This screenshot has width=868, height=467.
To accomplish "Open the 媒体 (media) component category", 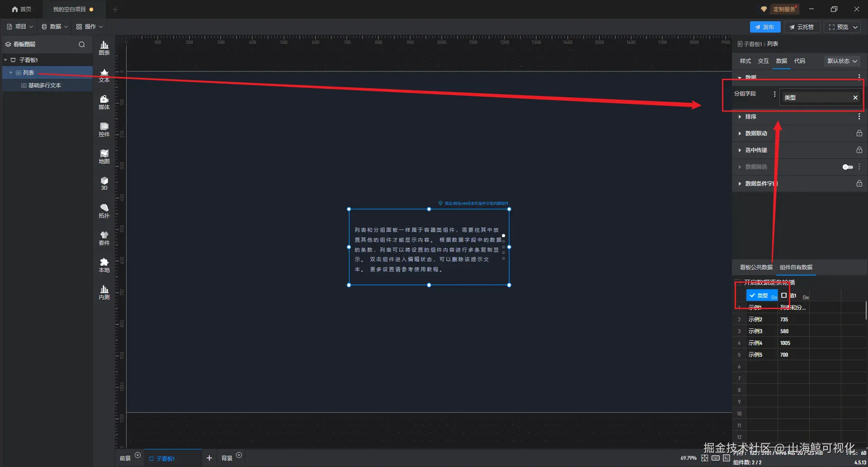I will 104,102.
